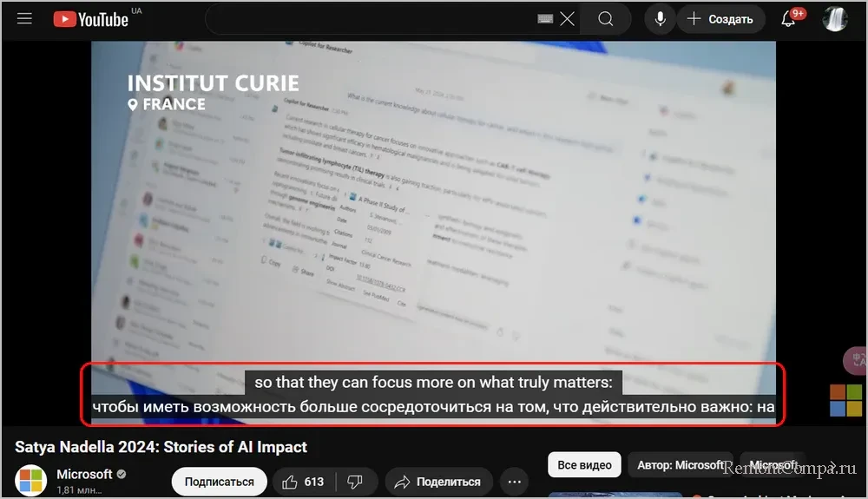
Task: Open the Microsoft channel avatar
Action: [32, 481]
